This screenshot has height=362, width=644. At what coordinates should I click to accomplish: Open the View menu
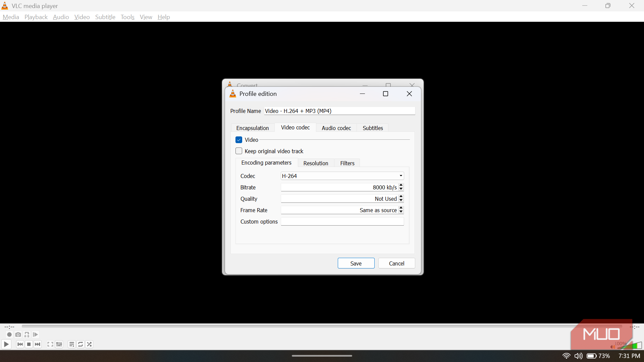click(x=146, y=17)
